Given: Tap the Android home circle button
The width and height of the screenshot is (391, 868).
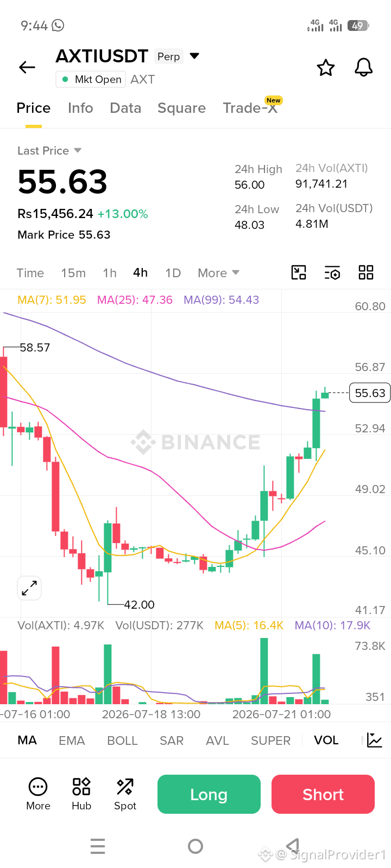Looking at the screenshot, I should point(195,846).
